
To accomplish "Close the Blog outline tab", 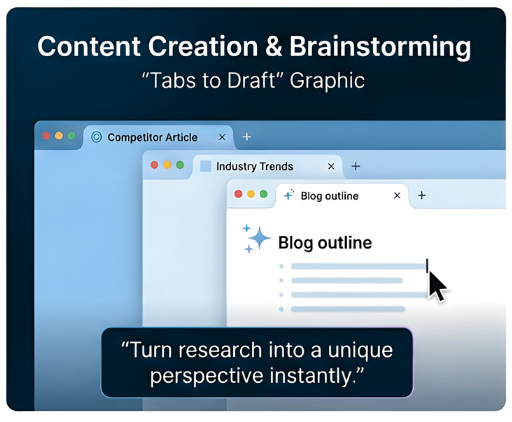I will tap(397, 195).
